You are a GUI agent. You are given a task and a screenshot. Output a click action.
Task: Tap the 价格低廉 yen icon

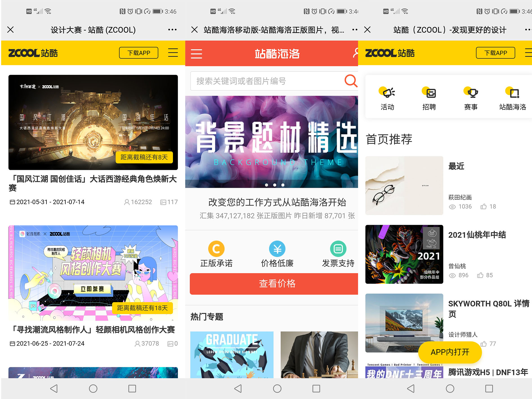click(x=277, y=249)
